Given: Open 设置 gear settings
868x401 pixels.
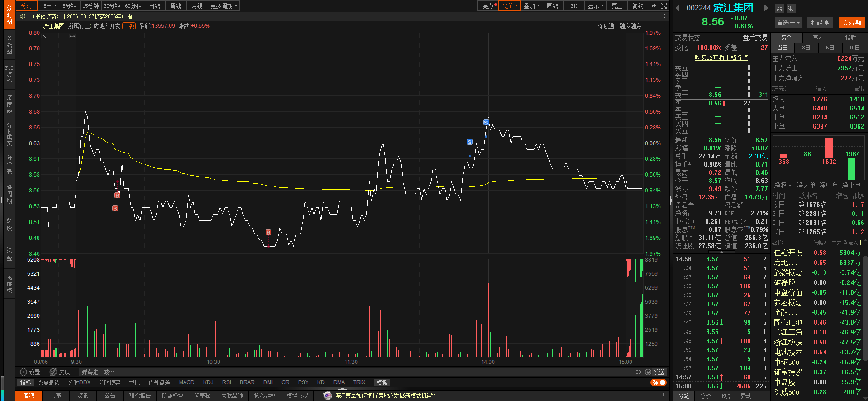Looking at the screenshot, I should 30,372.
